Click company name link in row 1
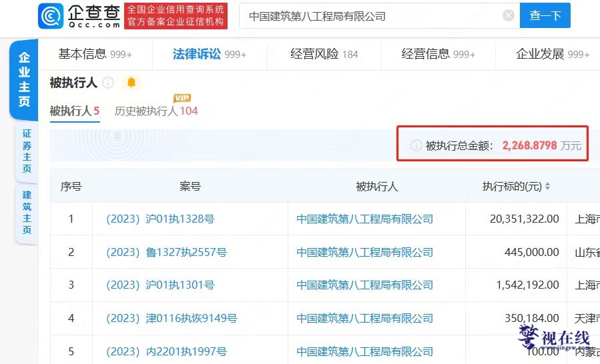The height and width of the screenshot is (364, 600). (364, 219)
